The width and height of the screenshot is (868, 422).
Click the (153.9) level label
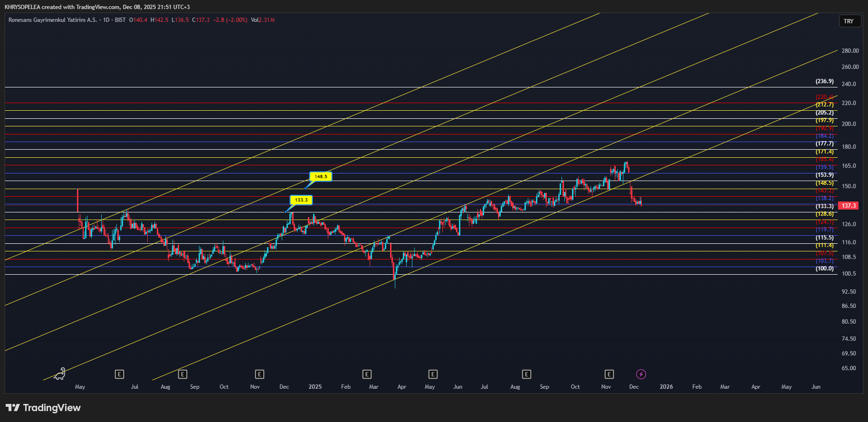tap(825, 175)
